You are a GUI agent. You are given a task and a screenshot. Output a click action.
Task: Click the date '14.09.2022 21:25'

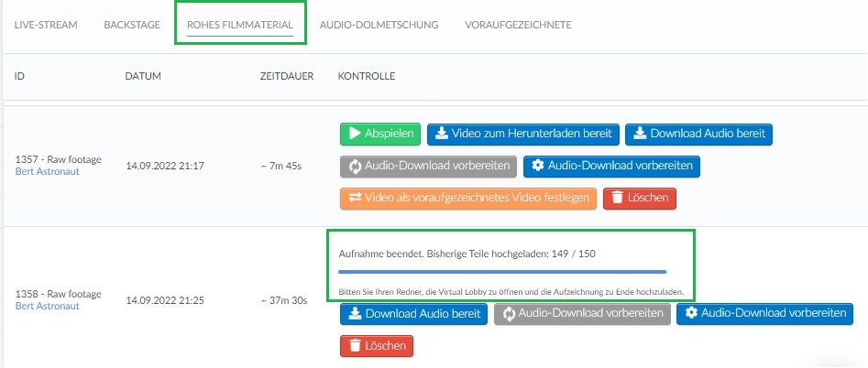click(165, 301)
